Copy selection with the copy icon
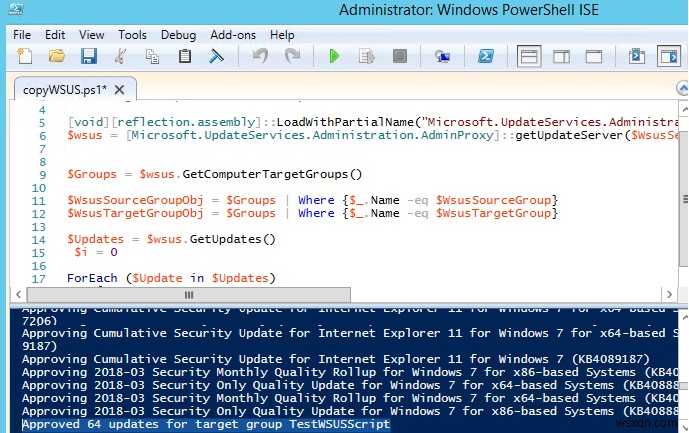Screen dimensions: 689x433 tap(152, 56)
